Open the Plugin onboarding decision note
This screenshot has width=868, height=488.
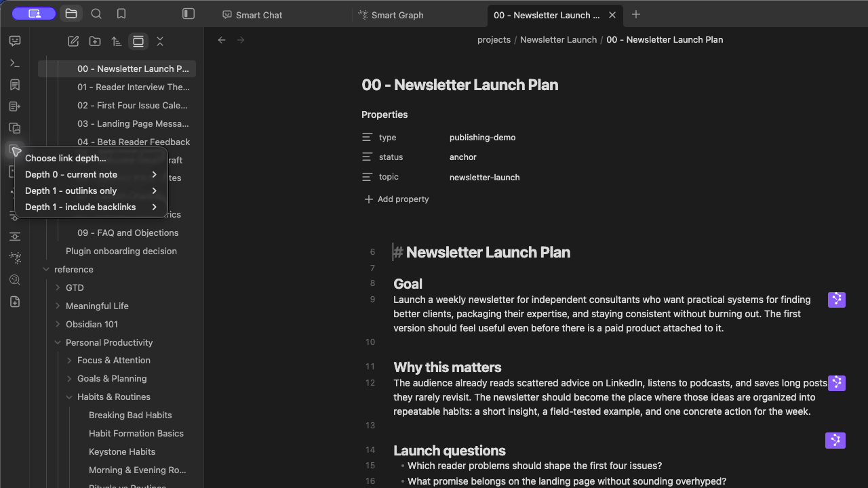click(x=121, y=251)
